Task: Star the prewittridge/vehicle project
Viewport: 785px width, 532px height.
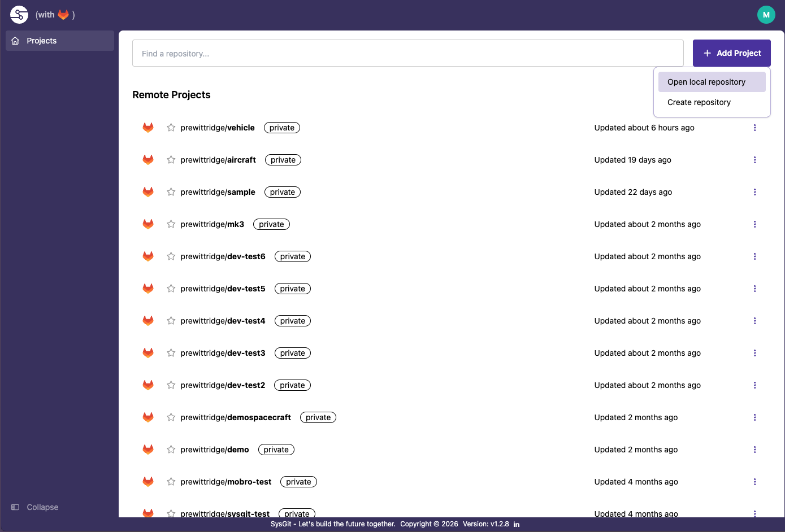Action: click(x=171, y=128)
